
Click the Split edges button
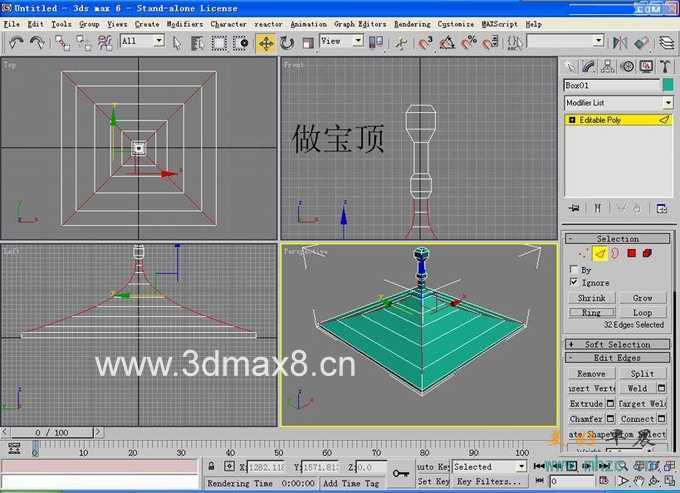point(642,373)
